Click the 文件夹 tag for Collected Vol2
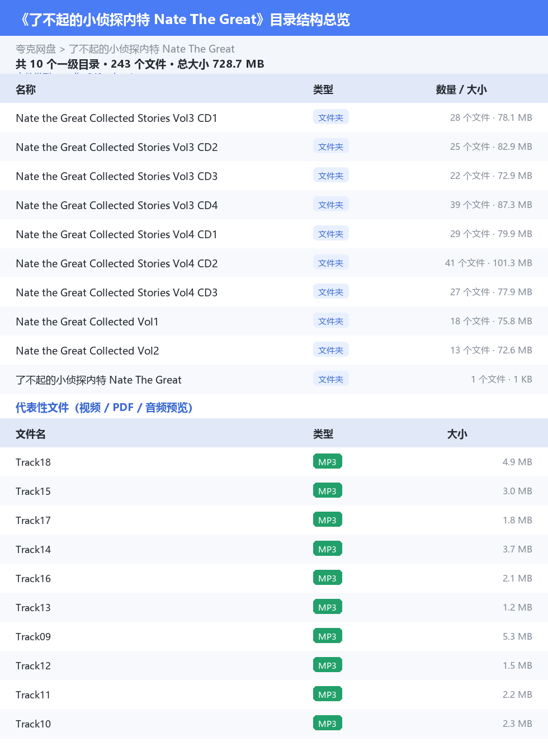Image resolution: width=548 pixels, height=756 pixels. [x=330, y=350]
